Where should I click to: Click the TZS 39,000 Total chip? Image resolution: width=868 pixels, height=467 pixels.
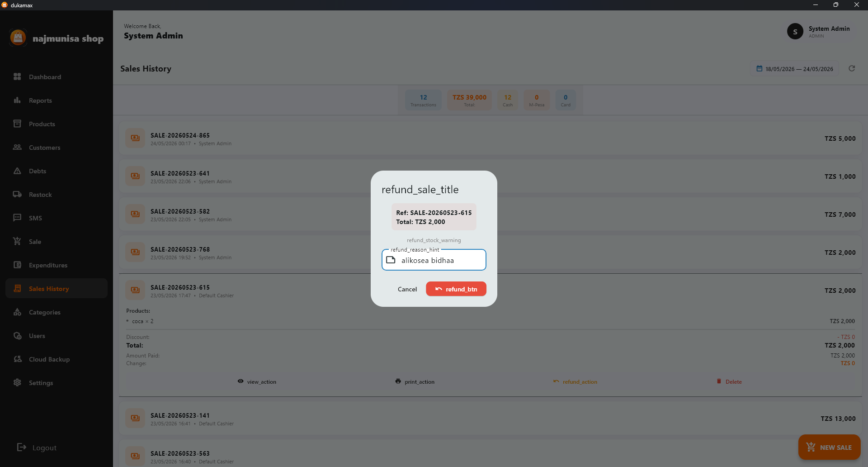click(469, 100)
